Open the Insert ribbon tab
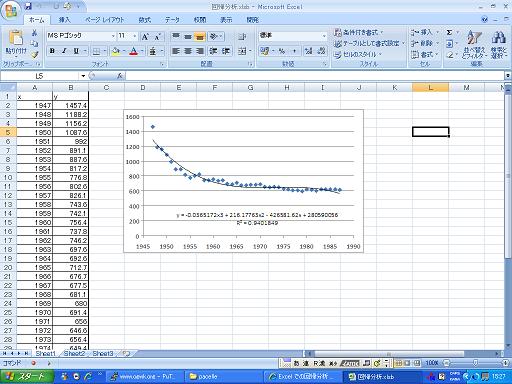This screenshot has height=384, width=512. click(64, 20)
